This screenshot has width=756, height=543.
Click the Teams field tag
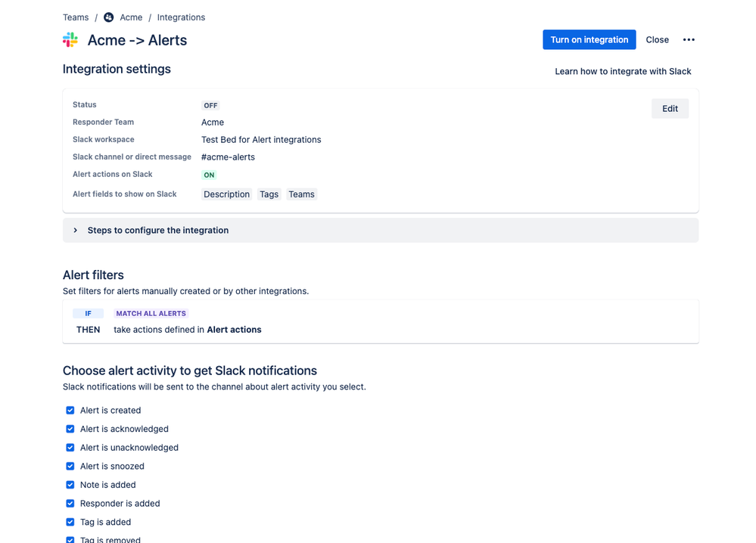[301, 194]
